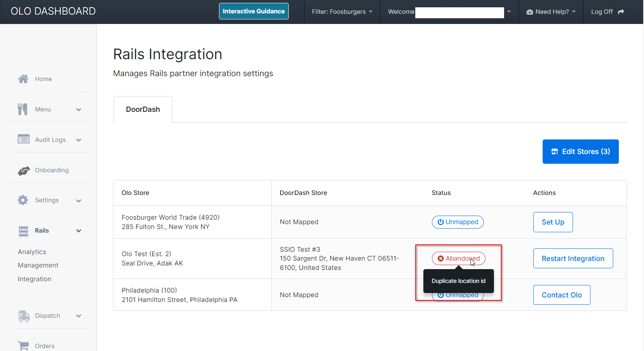Image resolution: width=644 pixels, height=351 pixels.
Task: Click the power icon in Foosburger Unmapped badge
Action: [x=440, y=222]
